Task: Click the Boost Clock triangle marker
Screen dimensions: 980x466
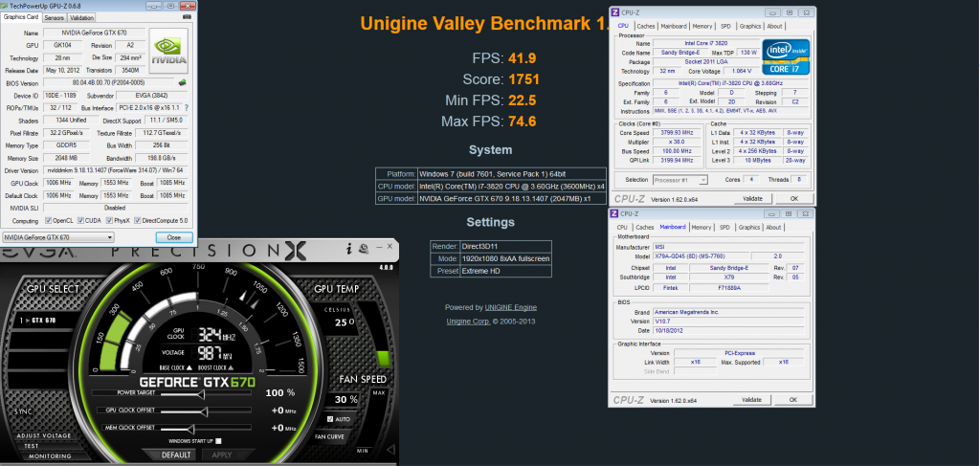Action: [231, 367]
